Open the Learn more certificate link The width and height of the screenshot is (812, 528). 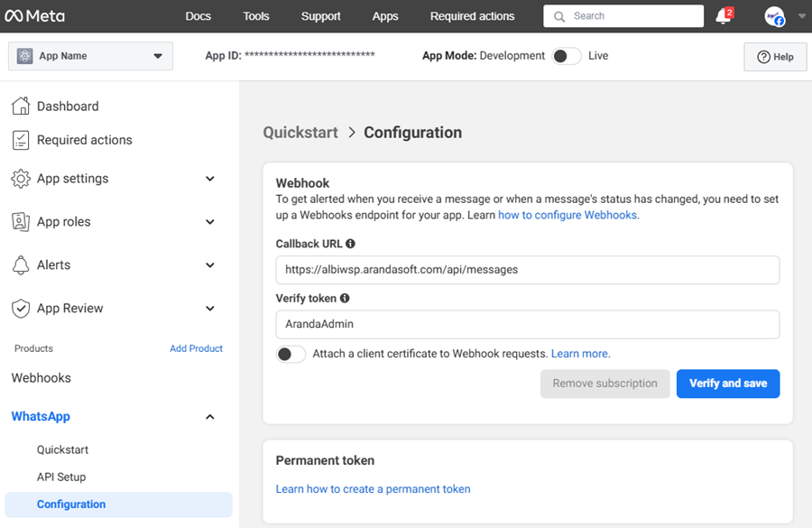[x=579, y=354]
